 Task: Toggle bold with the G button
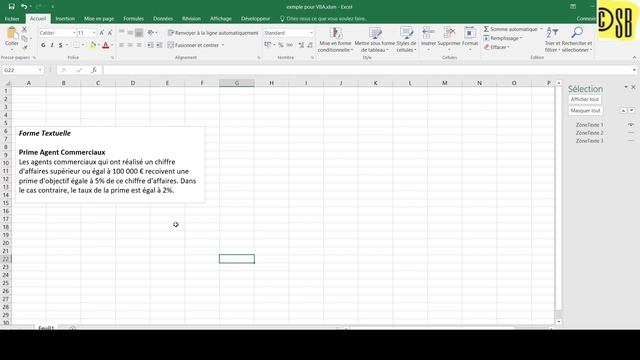pos(43,45)
